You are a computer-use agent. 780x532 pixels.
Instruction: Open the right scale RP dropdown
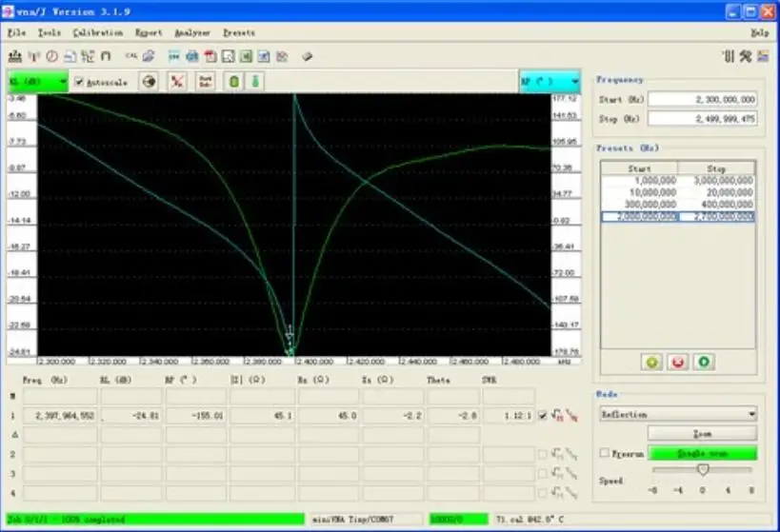pos(550,82)
